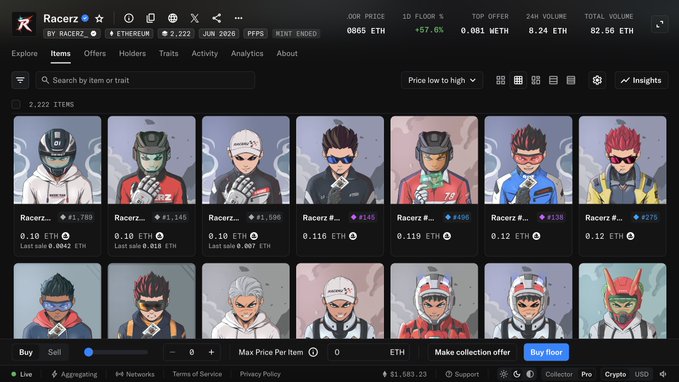Share the collection with the share icon

[x=217, y=18]
